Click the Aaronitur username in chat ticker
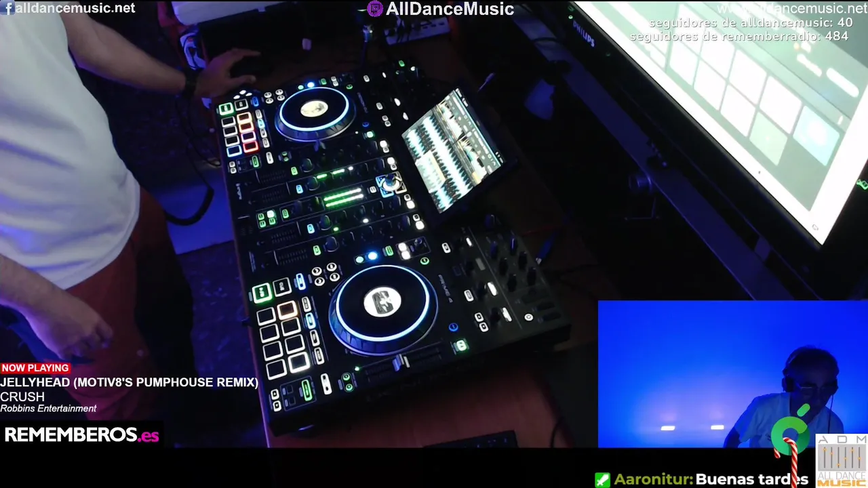868x488 pixels. coord(653,480)
